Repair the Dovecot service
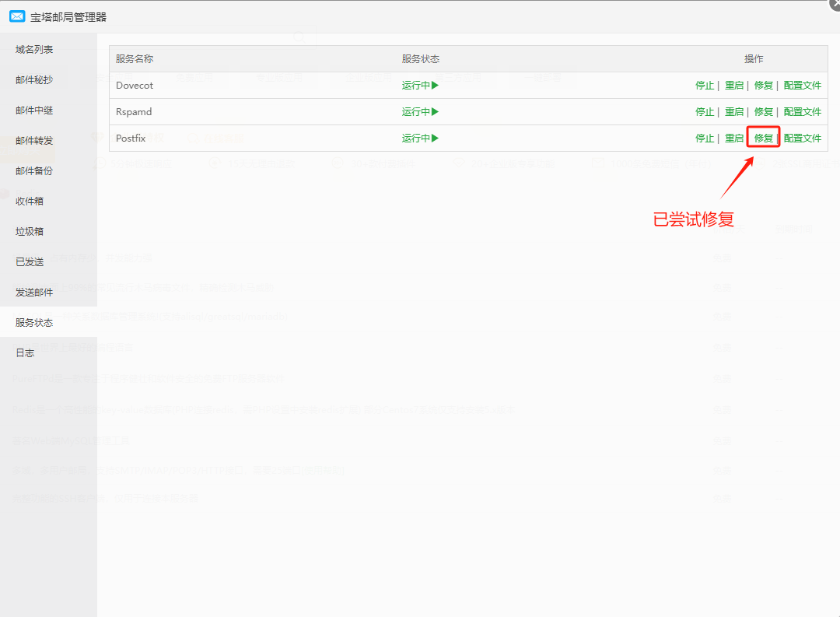The width and height of the screenshot is (840, 617). 764,86
